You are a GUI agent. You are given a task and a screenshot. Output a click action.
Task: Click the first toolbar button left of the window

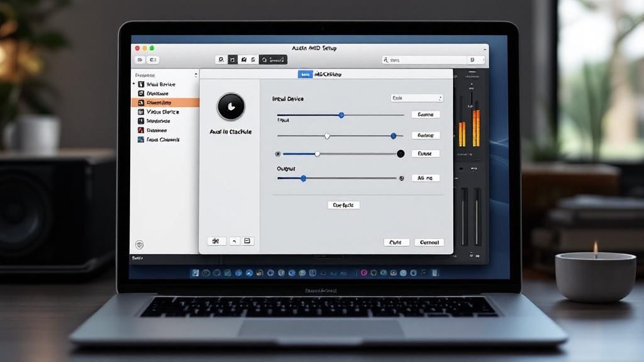pyautogui.click(x=140, y=60)
